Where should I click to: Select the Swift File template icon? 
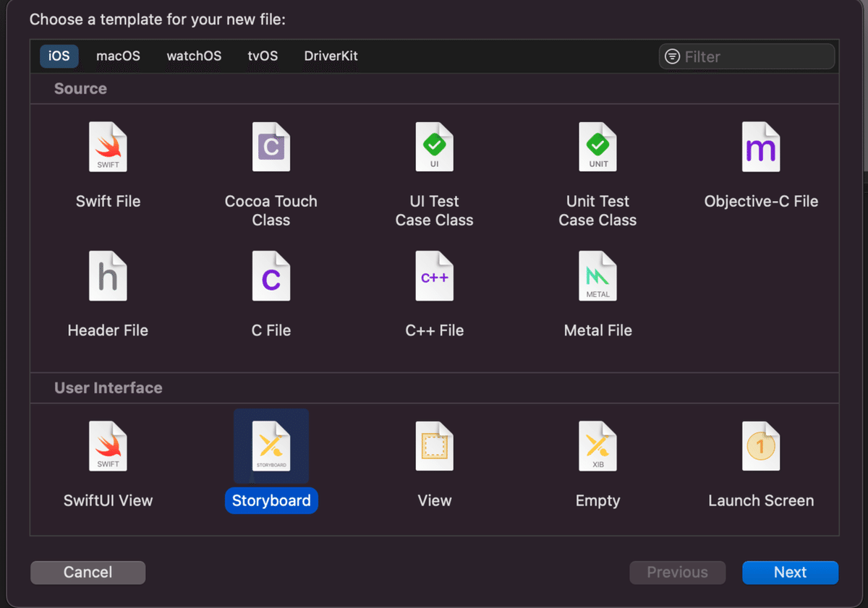tap(108, 147)
